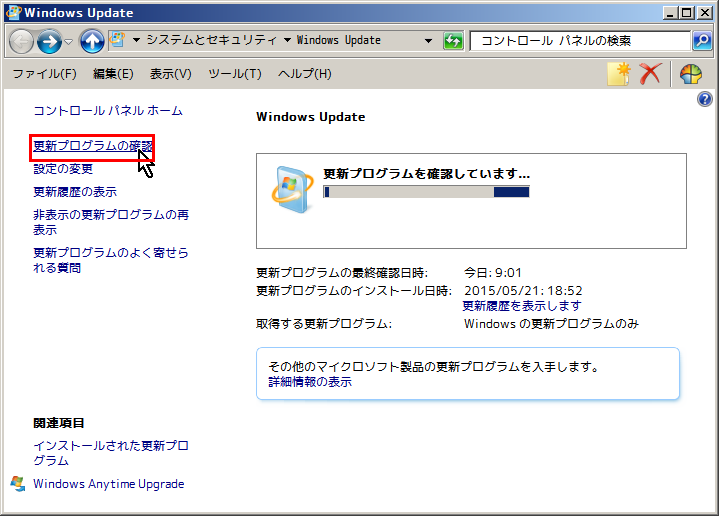
Task: Click Windows の更新プログラムのみ text
Action: point(551,324)
